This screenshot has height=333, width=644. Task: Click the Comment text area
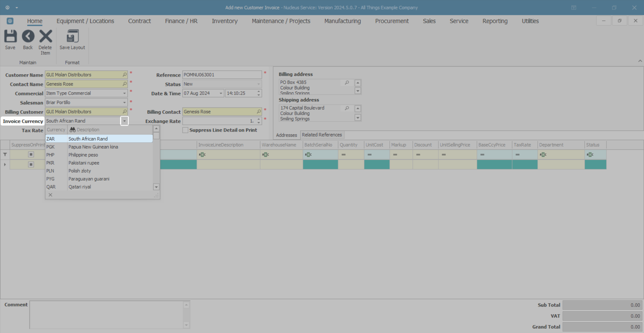click(107, 315)
